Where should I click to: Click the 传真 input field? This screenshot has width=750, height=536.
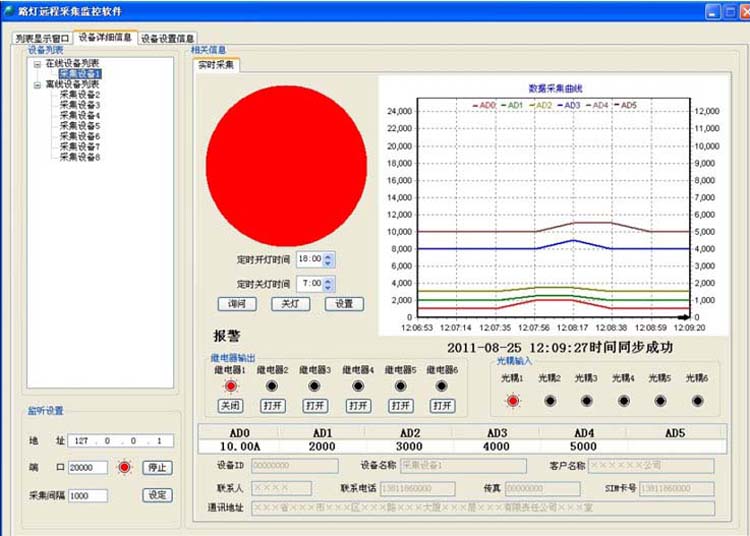pyautogui.click(x=543, y=488)
